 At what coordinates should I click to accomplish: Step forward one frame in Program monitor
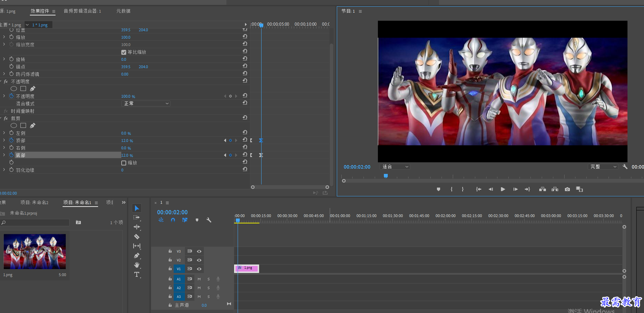pos(515,189)
